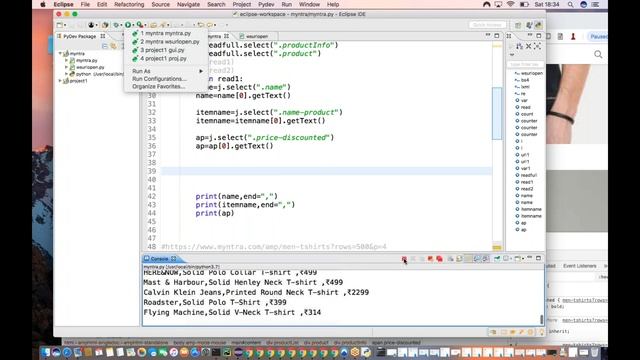Viewport: 640px width, 360px height.
Task: Expand the project1 project node
Action: pyautogui.click(x=60, y=81)
